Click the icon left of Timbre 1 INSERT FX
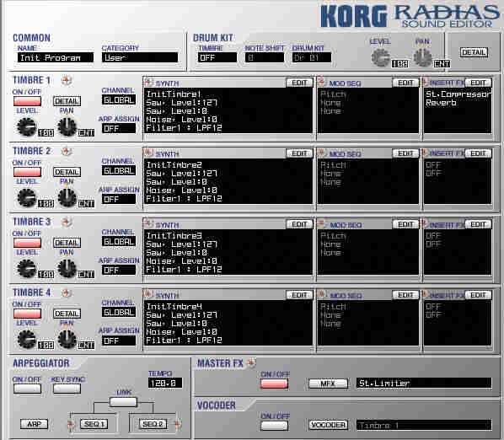This screenshot has width=504, height=440. 424,81
